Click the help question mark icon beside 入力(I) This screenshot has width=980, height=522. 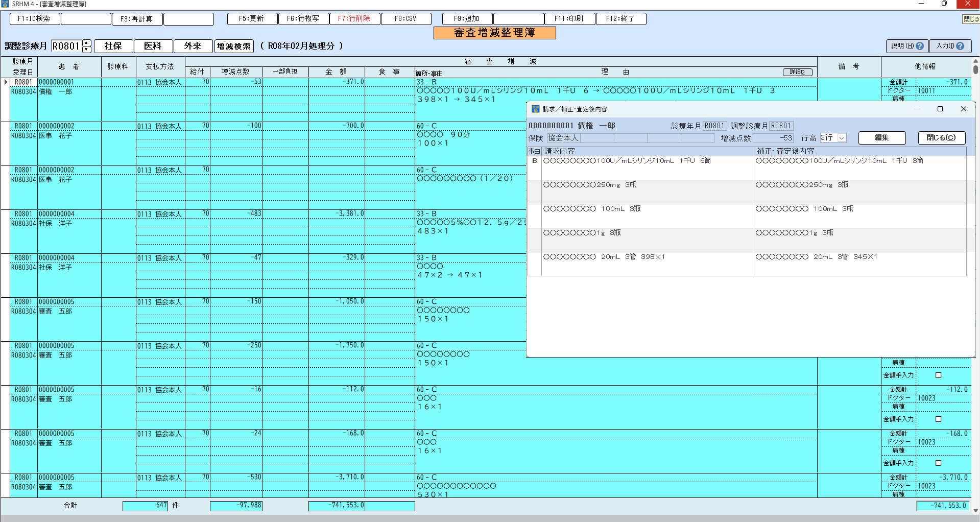[960, 46]
